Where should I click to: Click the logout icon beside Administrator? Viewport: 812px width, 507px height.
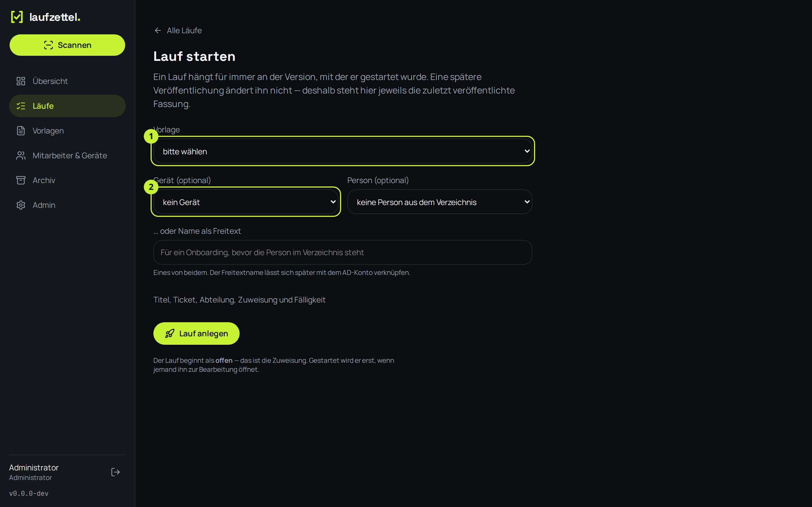115,472
